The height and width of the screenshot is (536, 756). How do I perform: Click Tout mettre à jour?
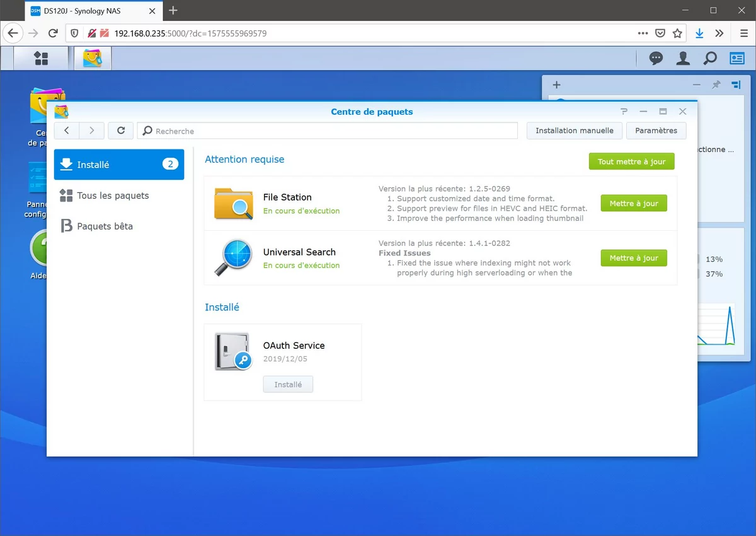pos(631,161)
